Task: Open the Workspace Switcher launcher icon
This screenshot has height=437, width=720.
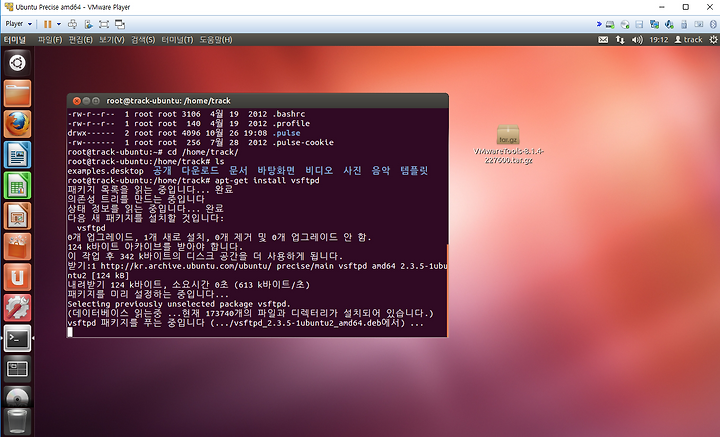Action: [17, 369]
